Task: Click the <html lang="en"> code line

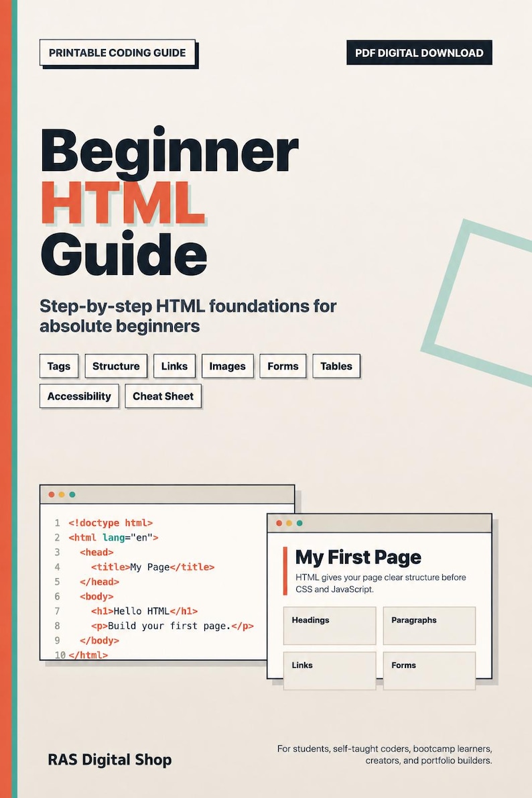Action: tap(113, 537)
